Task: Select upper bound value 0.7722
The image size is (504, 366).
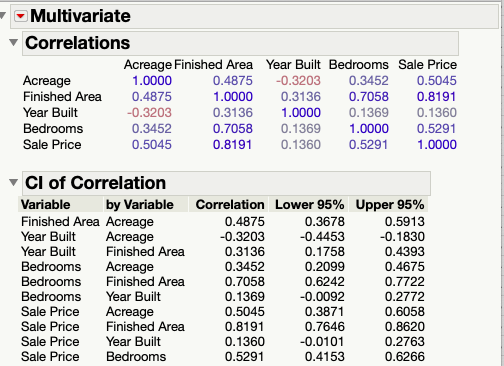Action: 405,282
